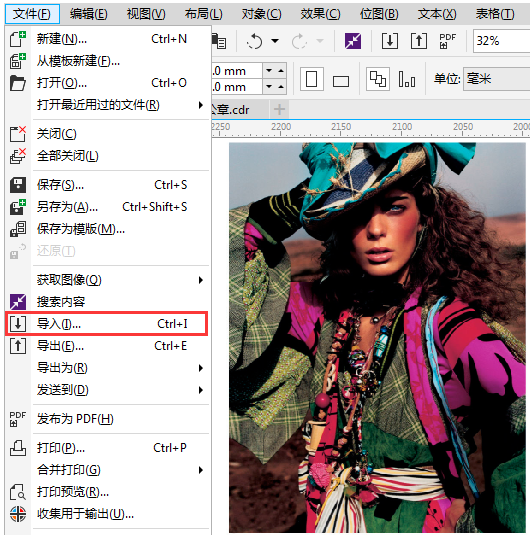This screenshot has height=535, width=530.
Task: Expand 合并打印(G) submenu
Action: 108,470
